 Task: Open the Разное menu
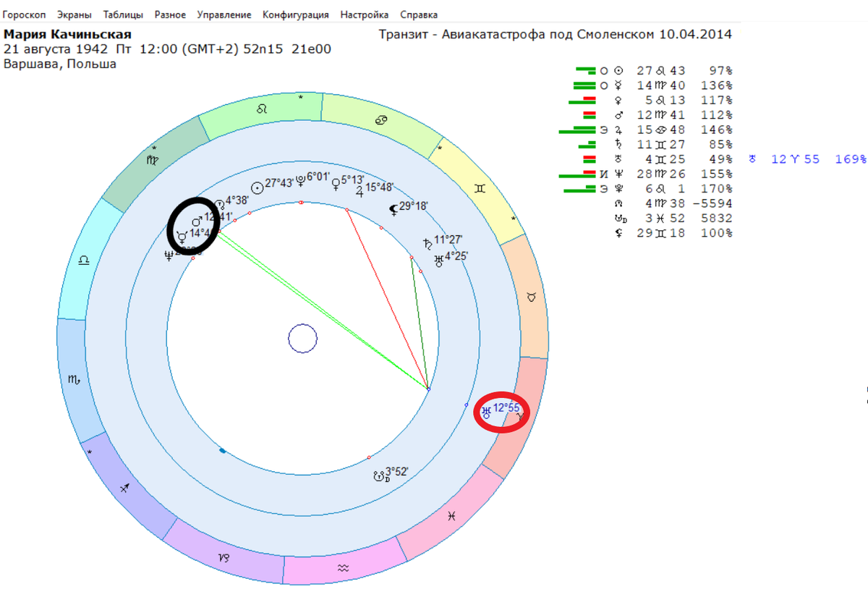tap(170, 14)
